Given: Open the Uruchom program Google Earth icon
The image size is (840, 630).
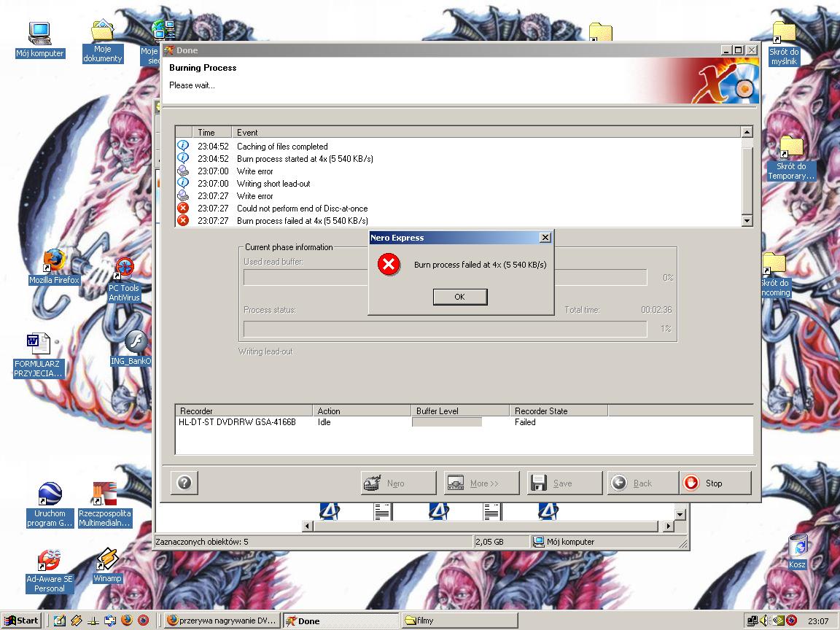Looking at the screenshot, I should [50, 505].
